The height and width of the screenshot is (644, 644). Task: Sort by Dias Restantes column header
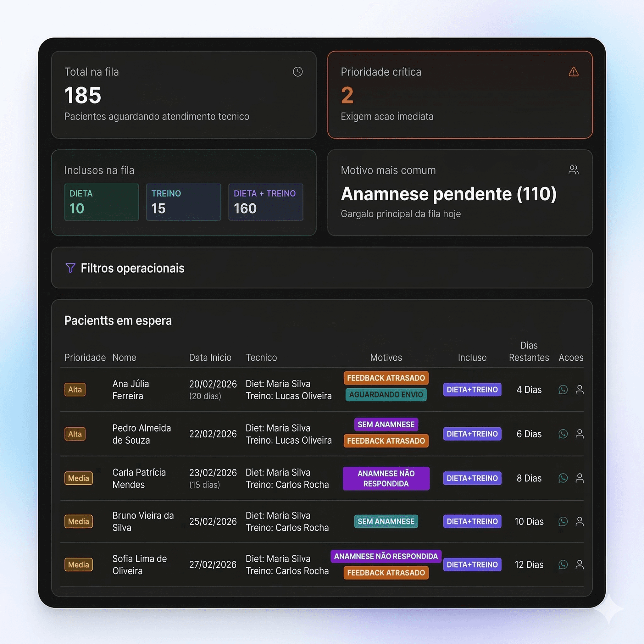click(529, 351)
